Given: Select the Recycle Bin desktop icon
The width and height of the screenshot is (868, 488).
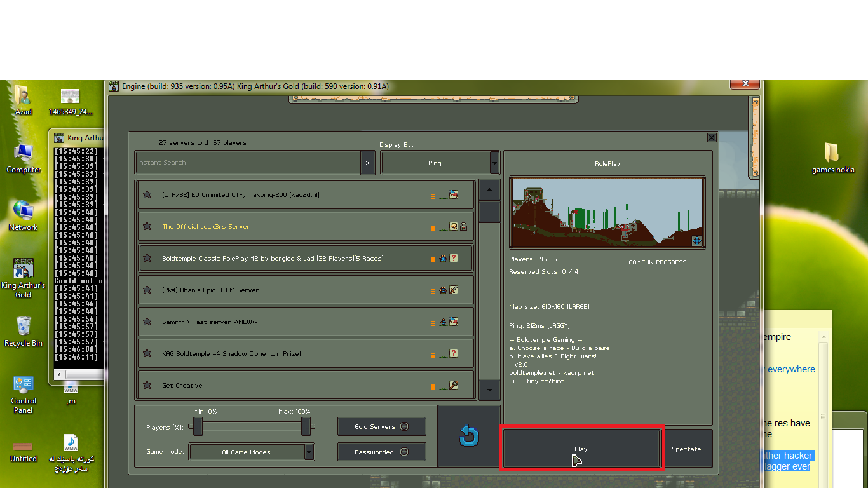Looking at the screenshot, I should point(24,332).
